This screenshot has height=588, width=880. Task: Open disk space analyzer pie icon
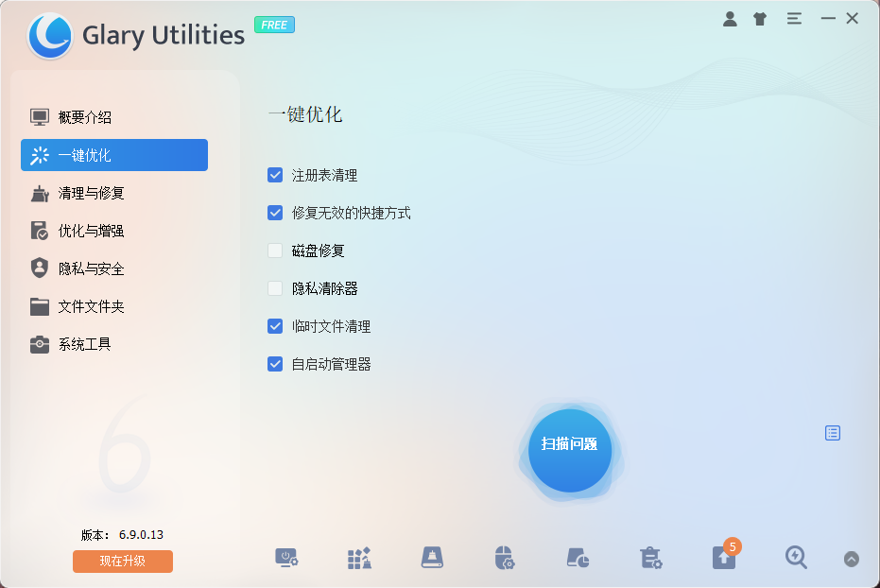click(578, 558)
